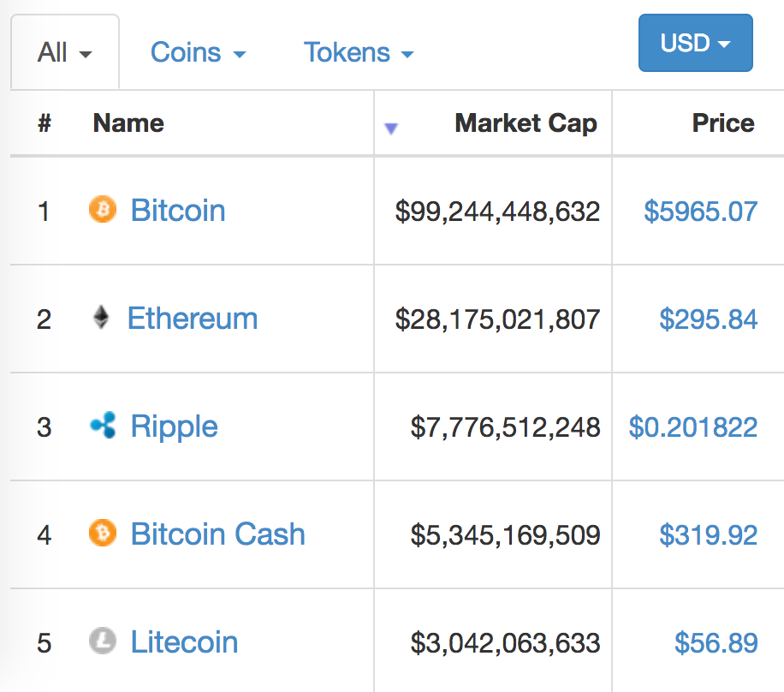Open the Ripple name link

pyautogui.click(x=174, y=427)
